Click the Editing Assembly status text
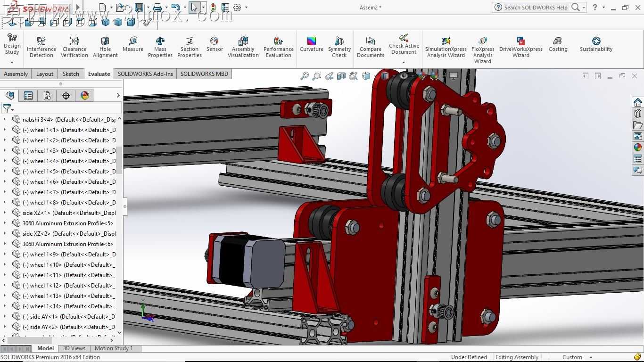Viewport: 644px width, 362px height. (x=517, y=357)
